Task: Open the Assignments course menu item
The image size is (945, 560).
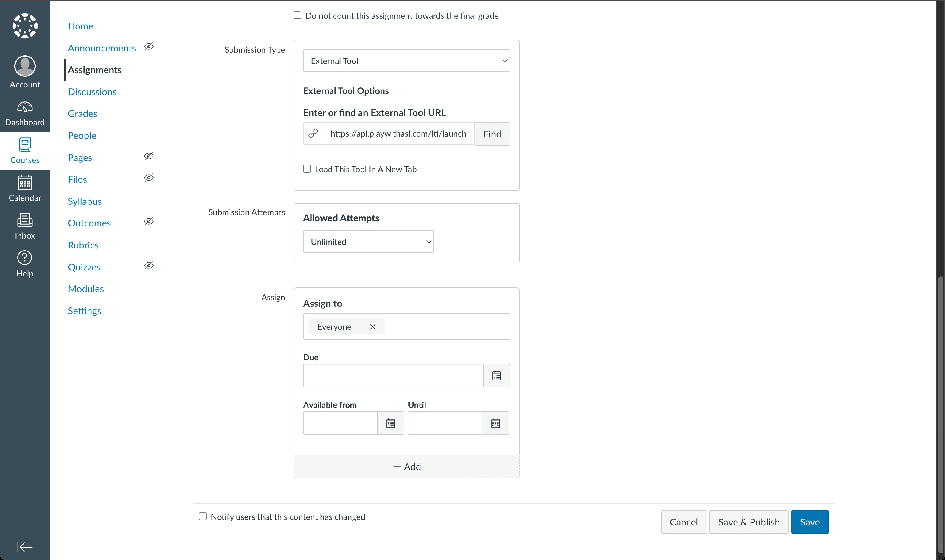Action: [95, 70]
